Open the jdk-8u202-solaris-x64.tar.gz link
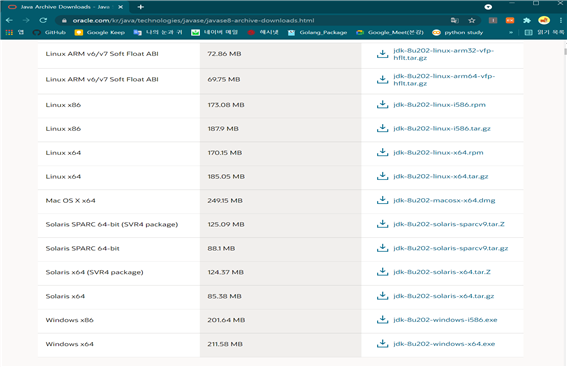Viewport: 567px width, 371px height. tap(444, 296)
